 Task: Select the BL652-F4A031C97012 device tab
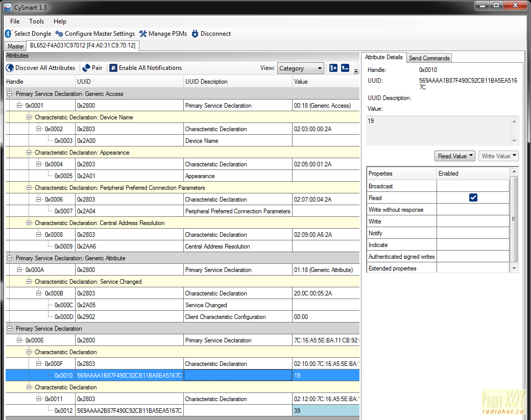click(83, 45)
